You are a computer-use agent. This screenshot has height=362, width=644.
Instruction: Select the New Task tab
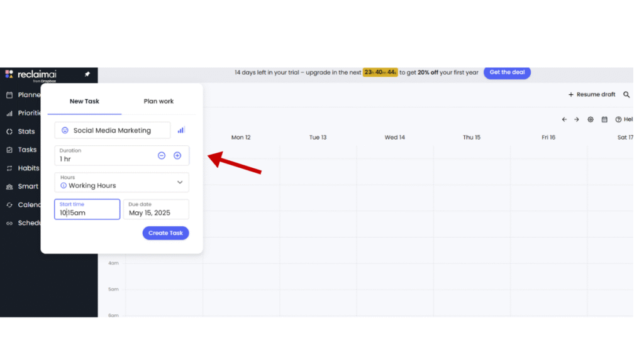(84, 101)
